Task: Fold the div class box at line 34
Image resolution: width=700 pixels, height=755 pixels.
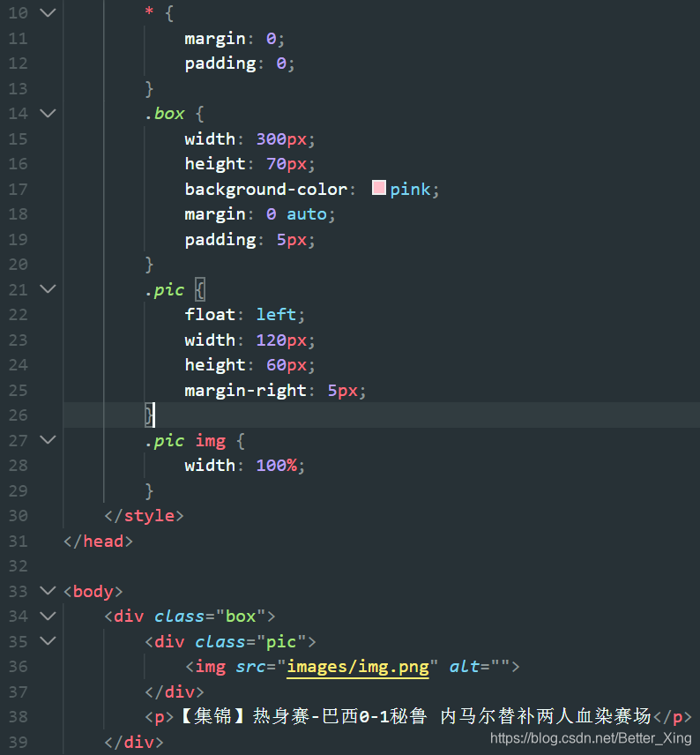Action: 48,616
